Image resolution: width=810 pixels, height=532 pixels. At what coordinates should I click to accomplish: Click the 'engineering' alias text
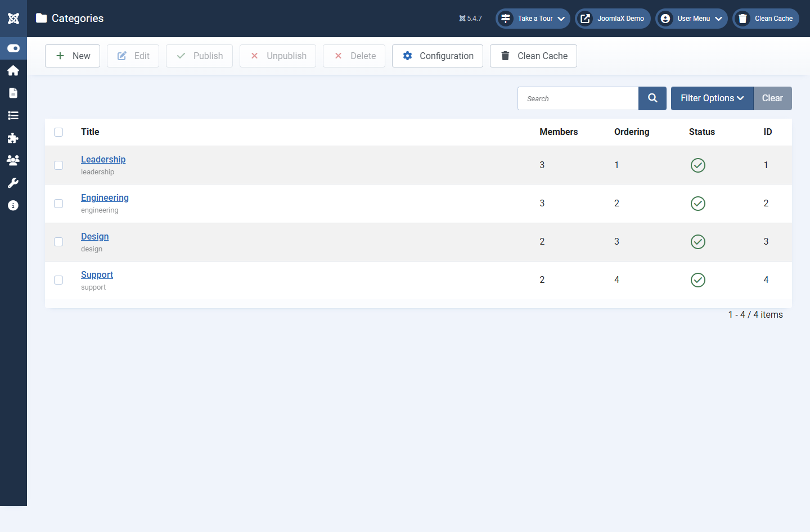coord(100,210)
